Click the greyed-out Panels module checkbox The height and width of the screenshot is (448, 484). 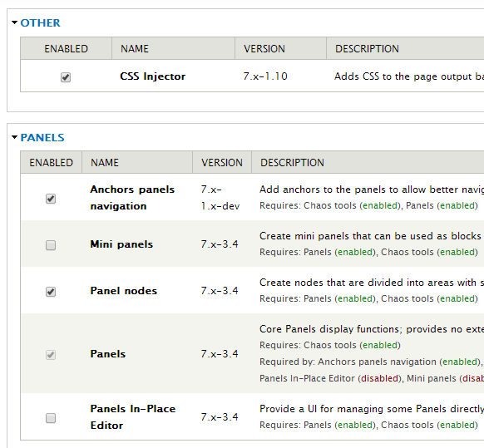(x=51, y=355)
